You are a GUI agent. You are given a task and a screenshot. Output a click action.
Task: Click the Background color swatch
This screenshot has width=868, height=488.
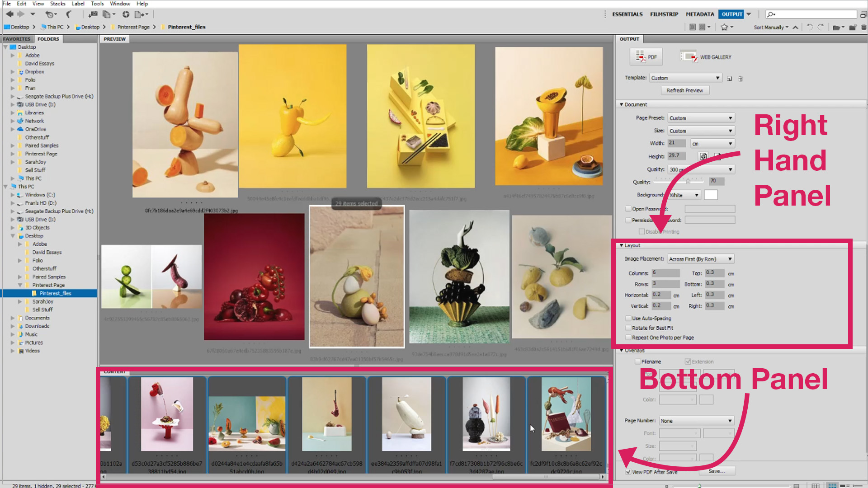(711, 195)
